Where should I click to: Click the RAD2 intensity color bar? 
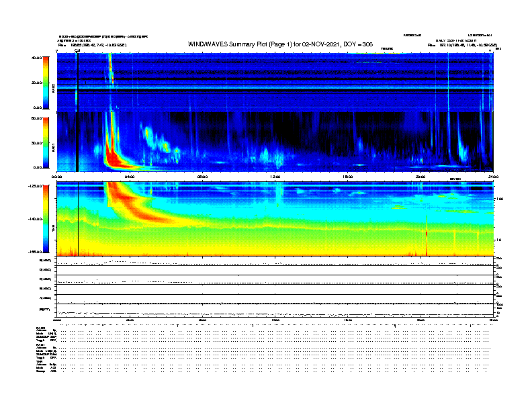tap(46, 83)
